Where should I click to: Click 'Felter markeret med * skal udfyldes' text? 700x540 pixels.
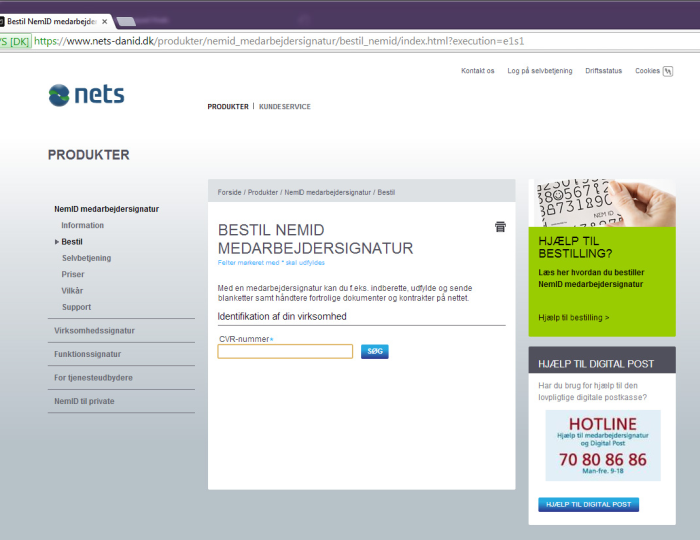(x=271, y=262)
